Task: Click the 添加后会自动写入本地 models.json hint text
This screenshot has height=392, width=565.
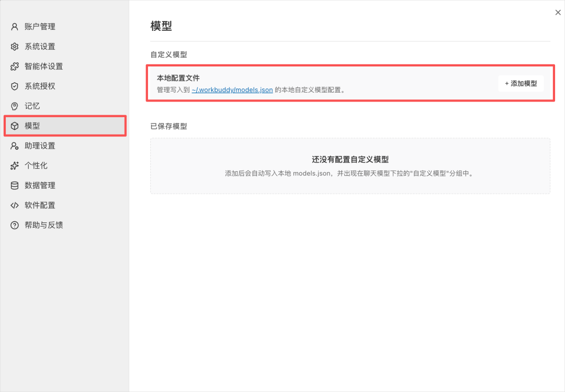Action: (349, 173)
